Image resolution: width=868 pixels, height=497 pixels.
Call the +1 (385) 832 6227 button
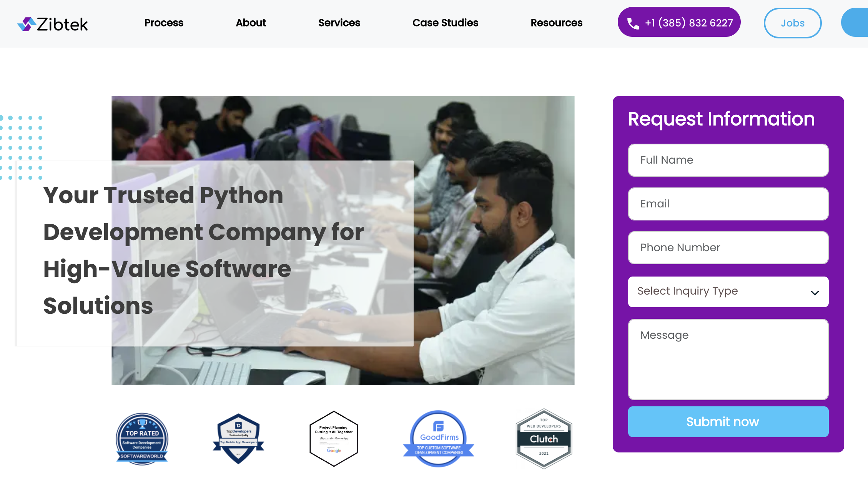[x=679, y=22]
